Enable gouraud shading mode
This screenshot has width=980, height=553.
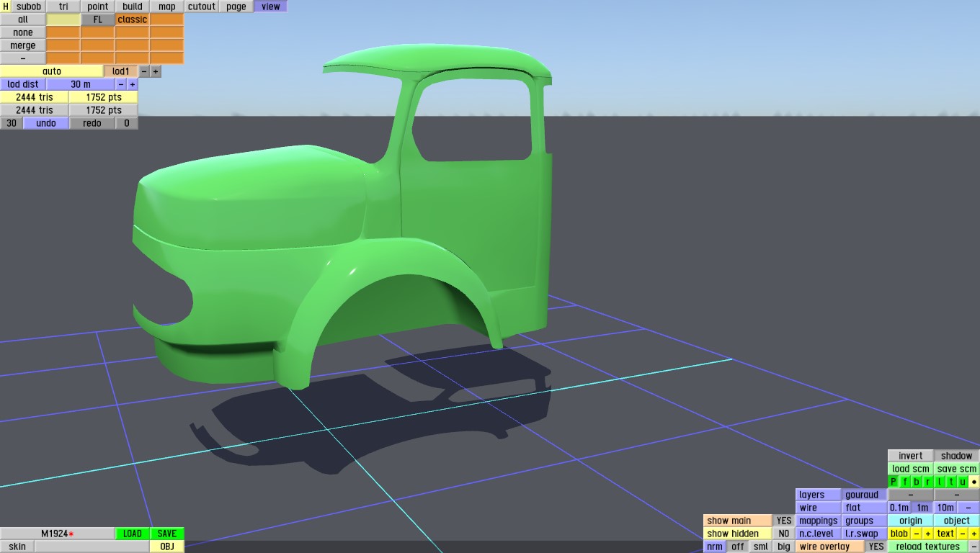pos(865,495)
